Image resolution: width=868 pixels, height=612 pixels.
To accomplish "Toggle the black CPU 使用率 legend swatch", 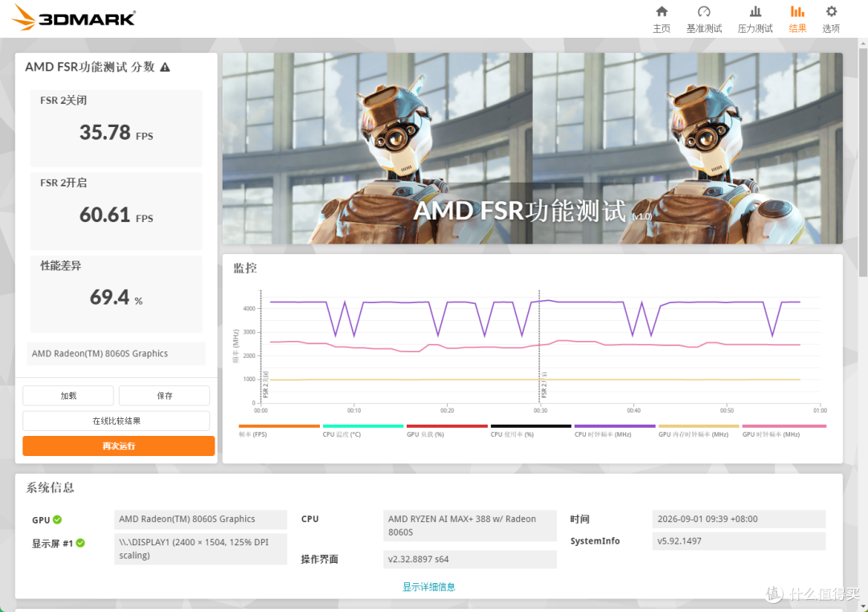I will (531, 426).
